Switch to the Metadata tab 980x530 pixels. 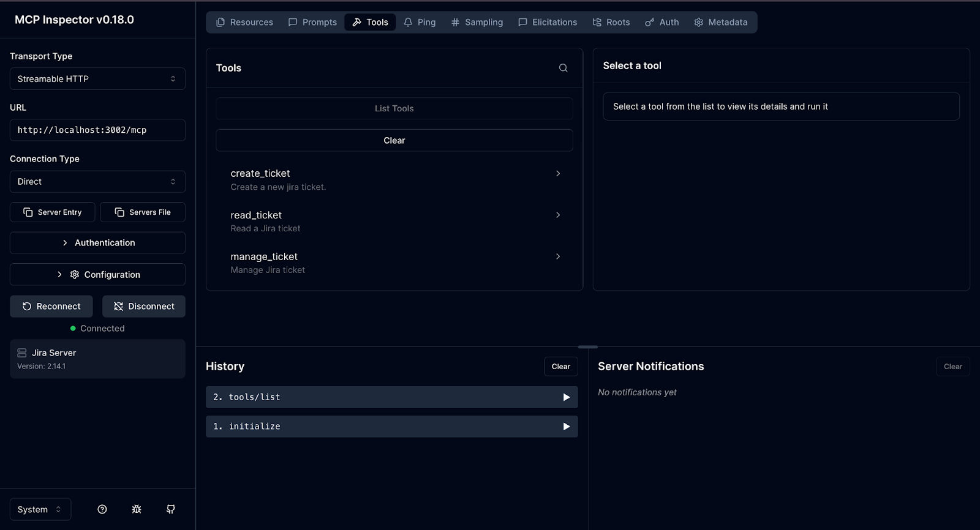click(x=721, y=22)
